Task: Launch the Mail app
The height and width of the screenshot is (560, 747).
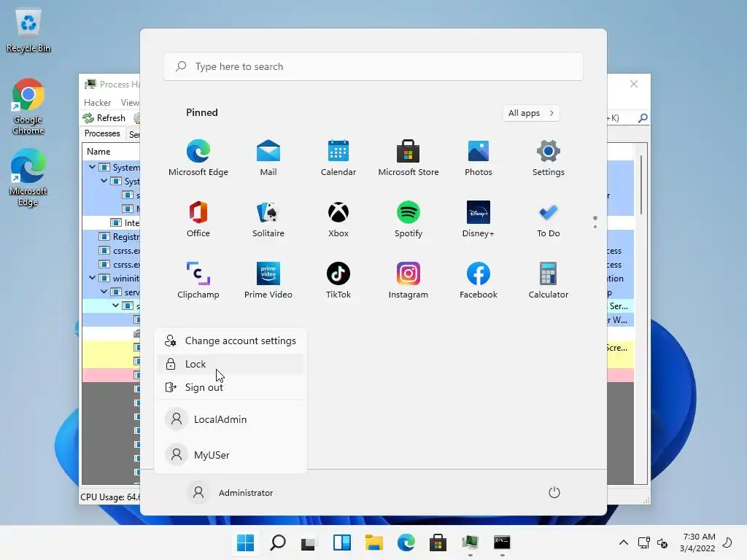Action: tap(268, 157)
